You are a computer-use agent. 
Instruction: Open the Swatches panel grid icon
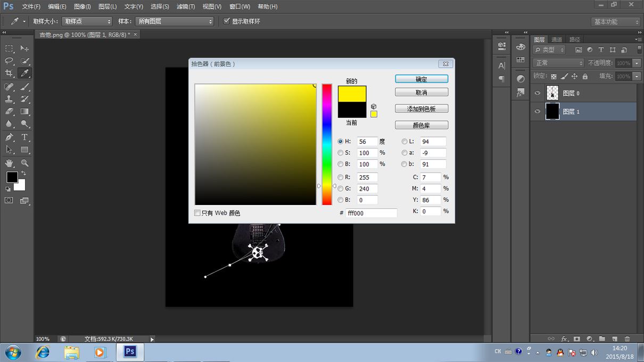pos(521,60)
